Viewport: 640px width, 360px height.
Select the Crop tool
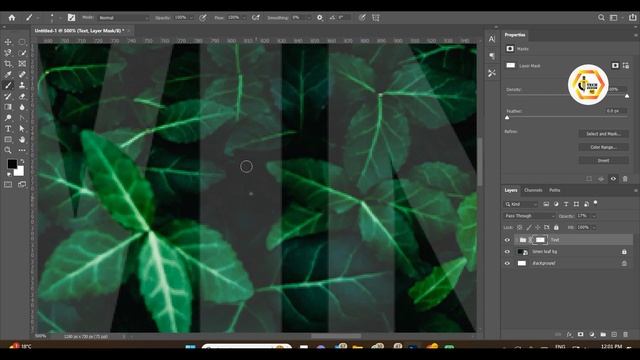coord(8,64)
